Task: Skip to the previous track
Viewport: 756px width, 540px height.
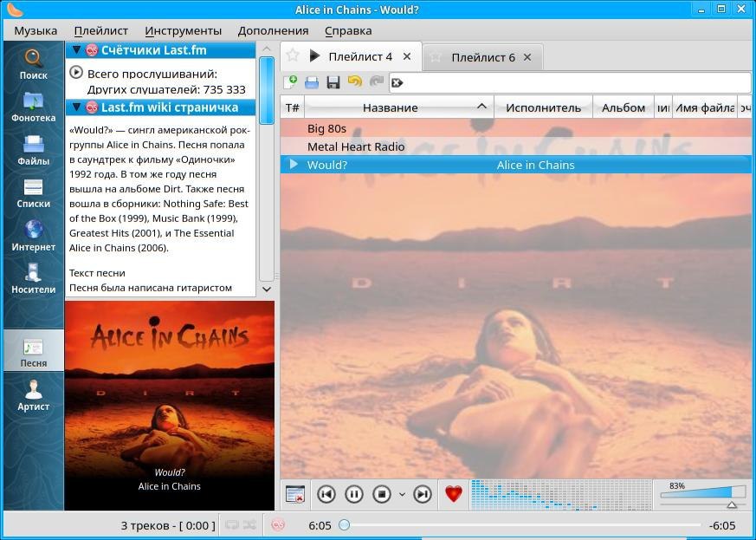Action: [326, 494]
